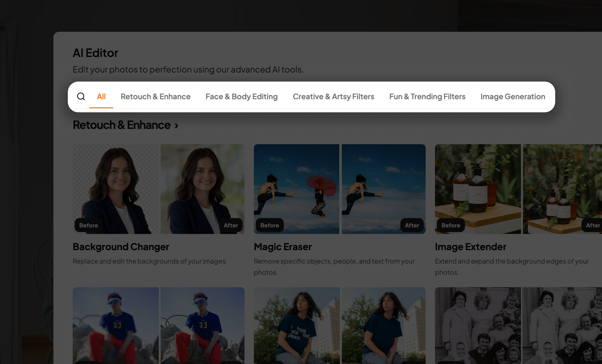Viewport: 602px width, 364px height.
Task: Launch the Magic Eraser tool
Action: click(x=283, y=247)
